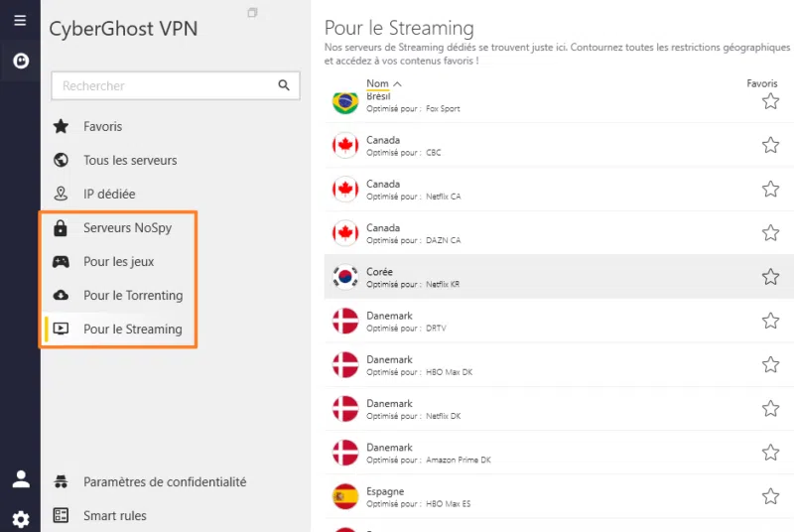Click the search magnifier icon

(x=284, y=85)
